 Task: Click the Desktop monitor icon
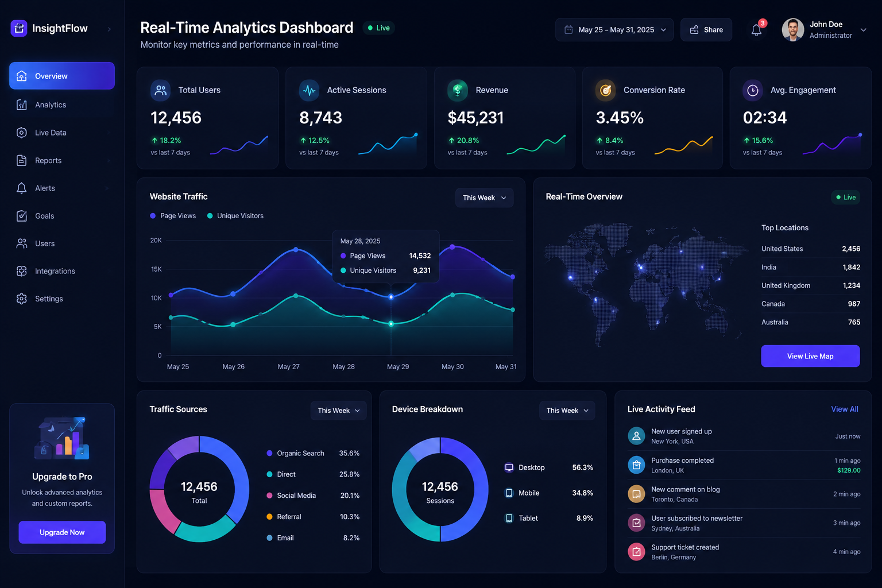pos(509,467)
